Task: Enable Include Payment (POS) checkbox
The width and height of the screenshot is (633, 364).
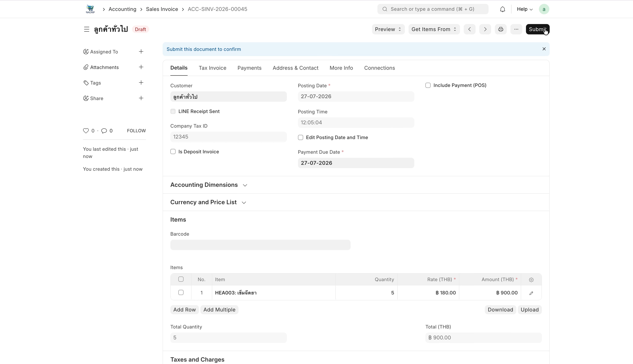Action: [x=428, y=85]
